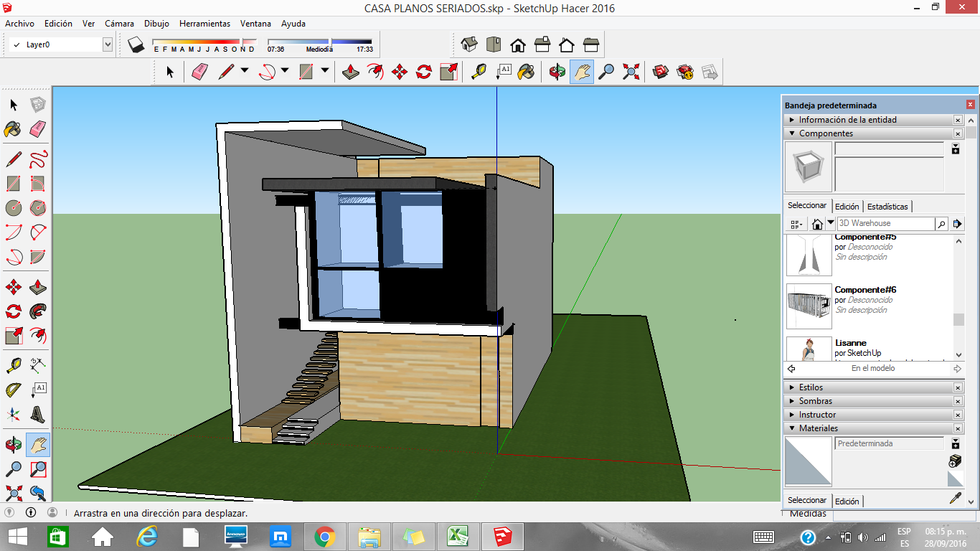980x551 pixels.
Task: Select the Protractor tool
Action: [x=14, y=390]
